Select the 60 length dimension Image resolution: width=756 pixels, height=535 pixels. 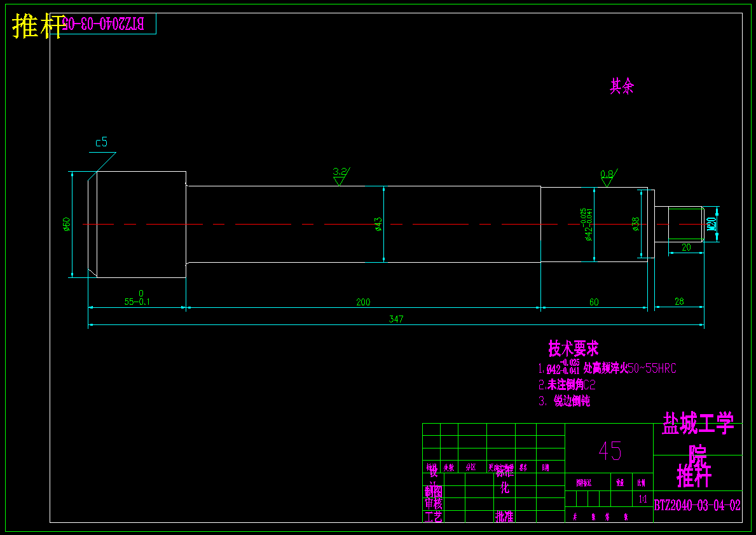click(x=594, y=302)
